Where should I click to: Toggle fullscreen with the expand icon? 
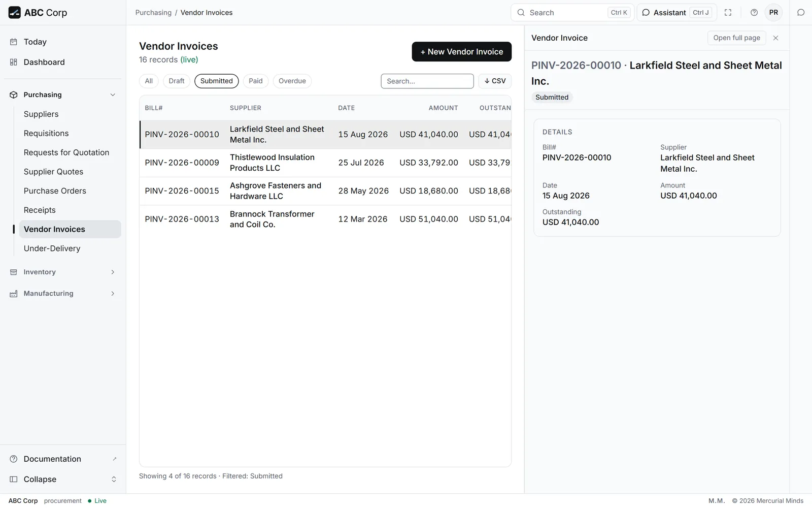(728, 13)
